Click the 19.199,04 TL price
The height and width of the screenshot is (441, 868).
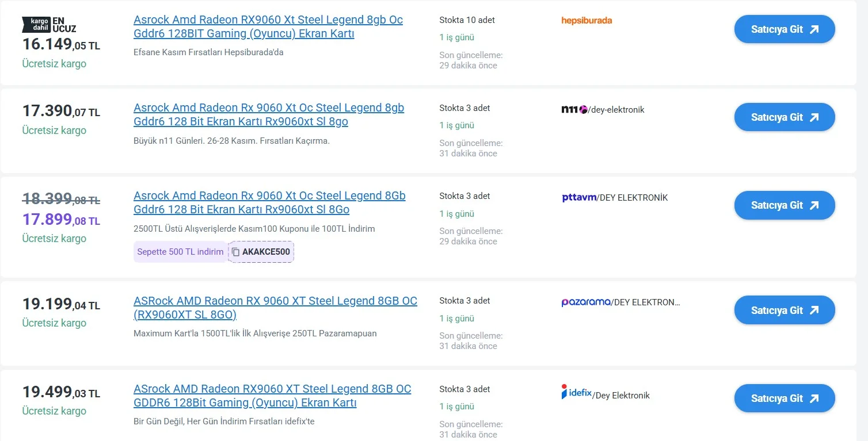coord(61,304)
